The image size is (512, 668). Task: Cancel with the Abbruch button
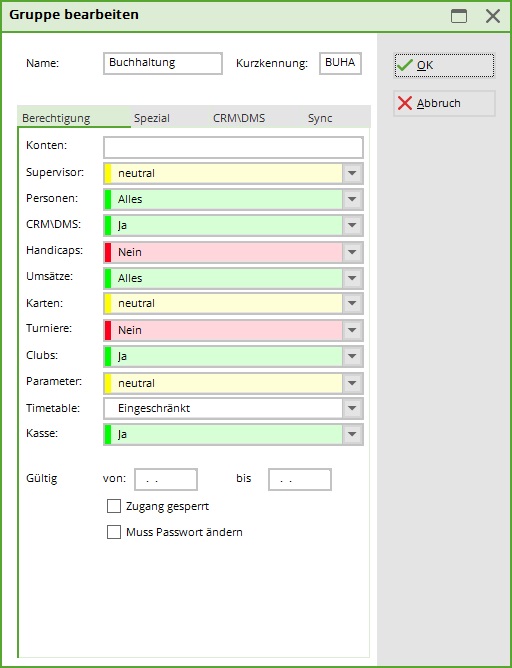(x=444, y=103)
